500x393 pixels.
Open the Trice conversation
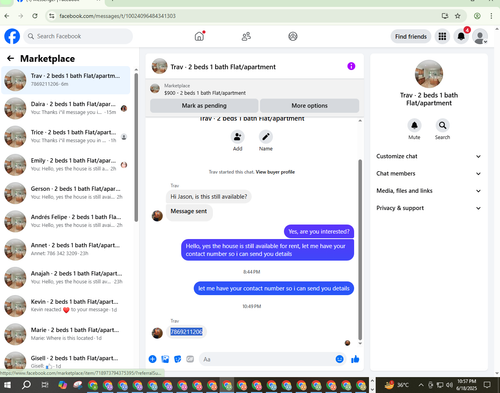point(66,137)
